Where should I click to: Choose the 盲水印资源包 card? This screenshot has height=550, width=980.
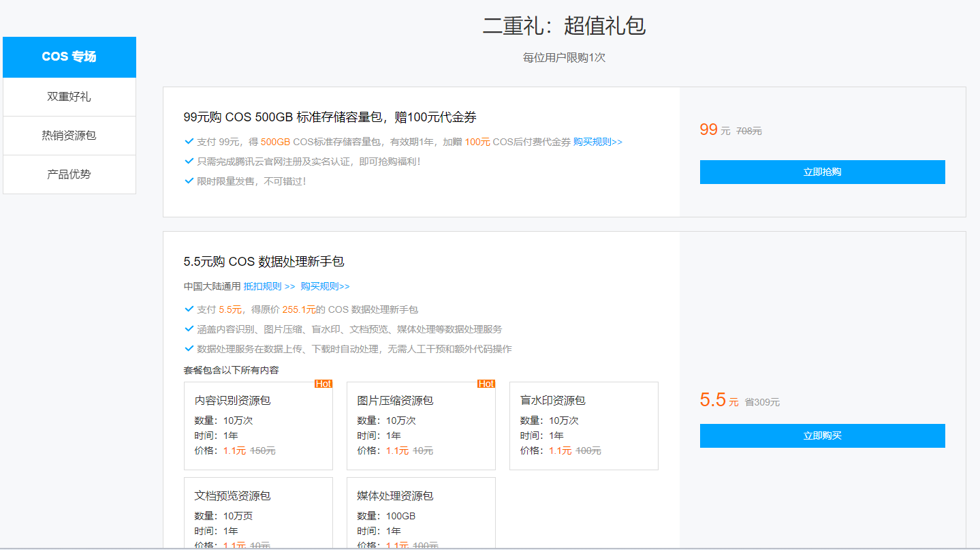coord(584,426)
